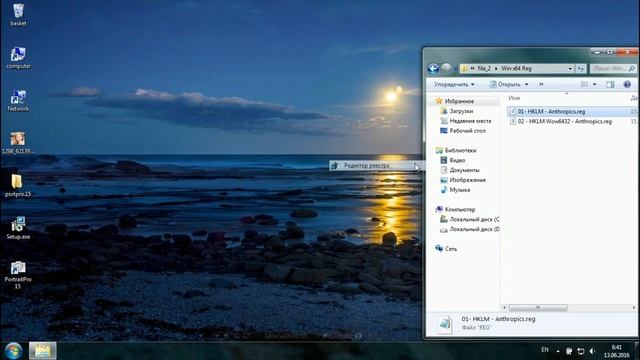Select the Setup.exe desktop icon

coord(18,228)
